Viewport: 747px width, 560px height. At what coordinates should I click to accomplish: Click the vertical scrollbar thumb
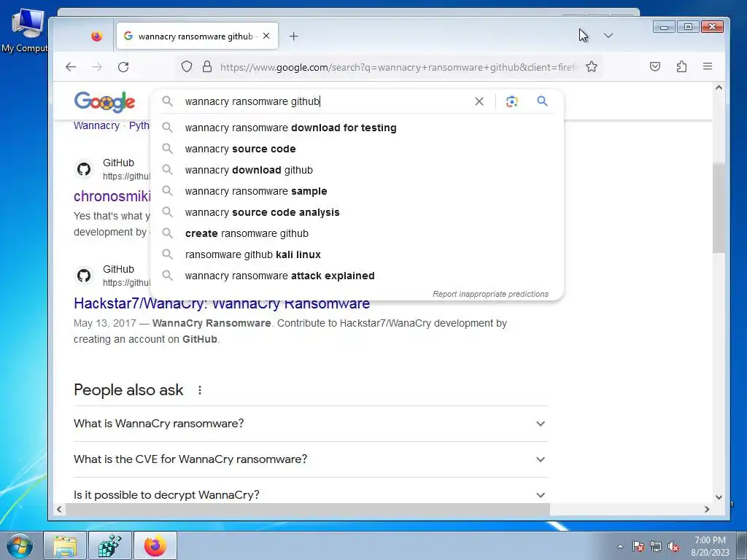(x=719, y=208)
